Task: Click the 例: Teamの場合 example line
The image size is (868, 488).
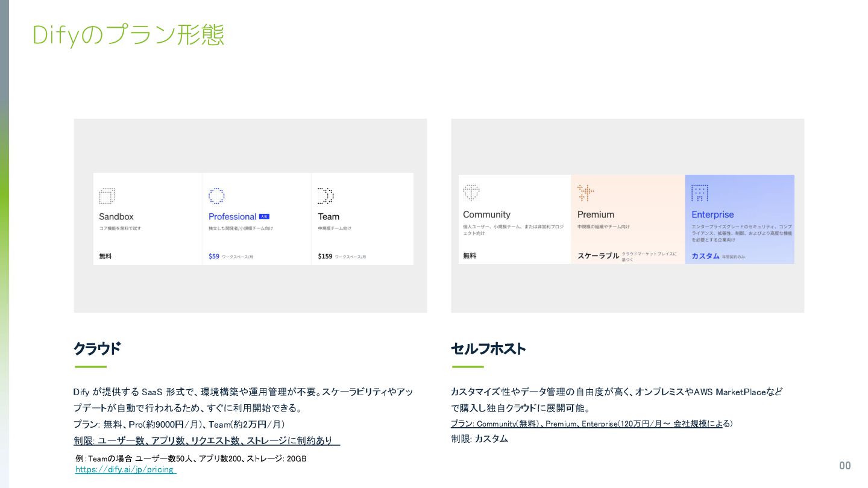Action: [191, 458]
